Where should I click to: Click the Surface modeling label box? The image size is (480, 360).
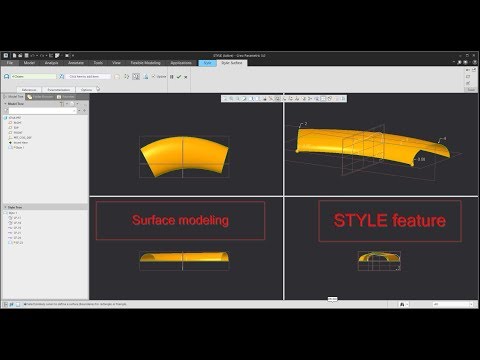click(180, 220)
